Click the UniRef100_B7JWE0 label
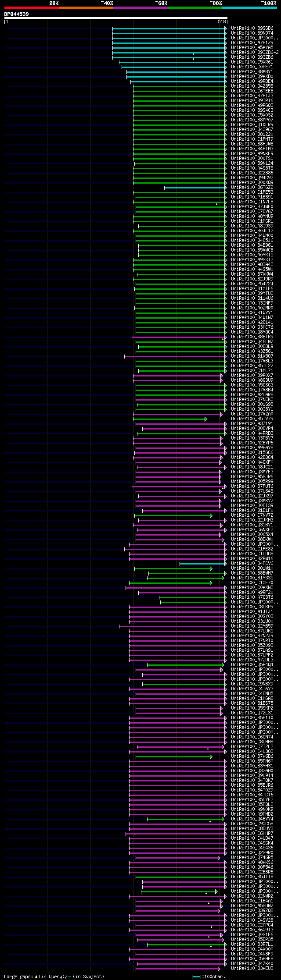 (252, 207)
